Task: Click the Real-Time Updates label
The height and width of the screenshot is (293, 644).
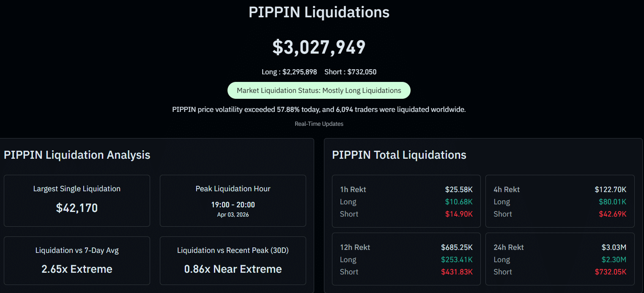Action: (x=319, y=124)
